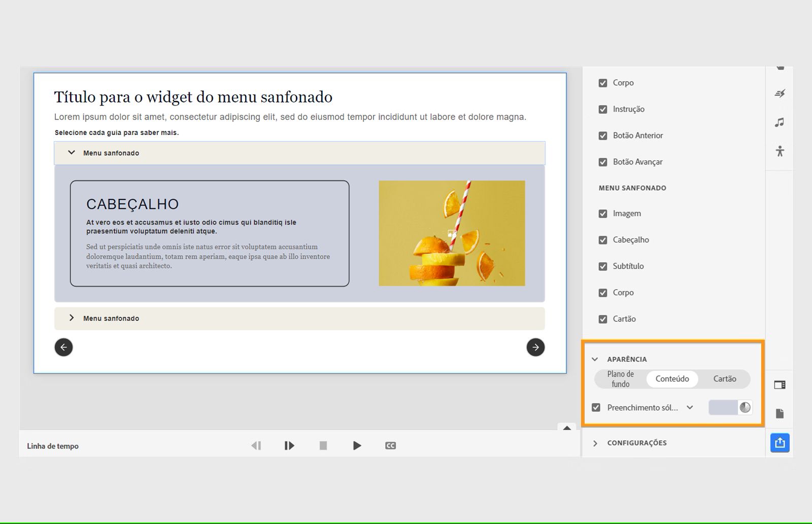Open the solid fill color swatch
The height and width of the screenshot is (524, 812).
tap(723, 407)
